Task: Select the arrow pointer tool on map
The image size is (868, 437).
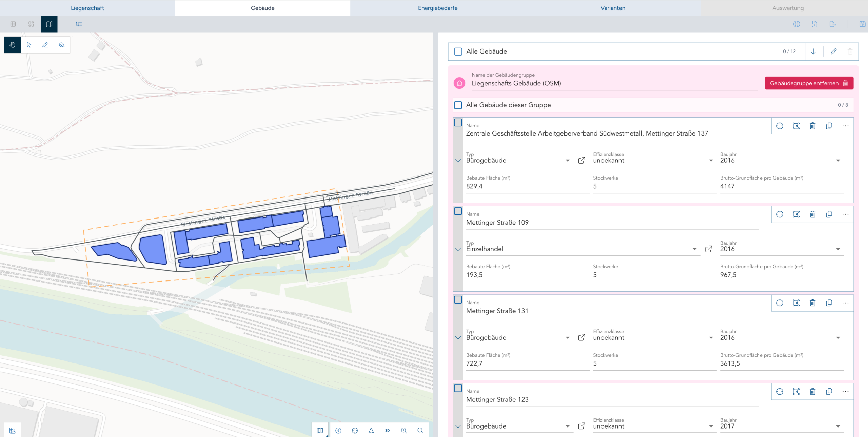Action: click(x=29, y=45)
